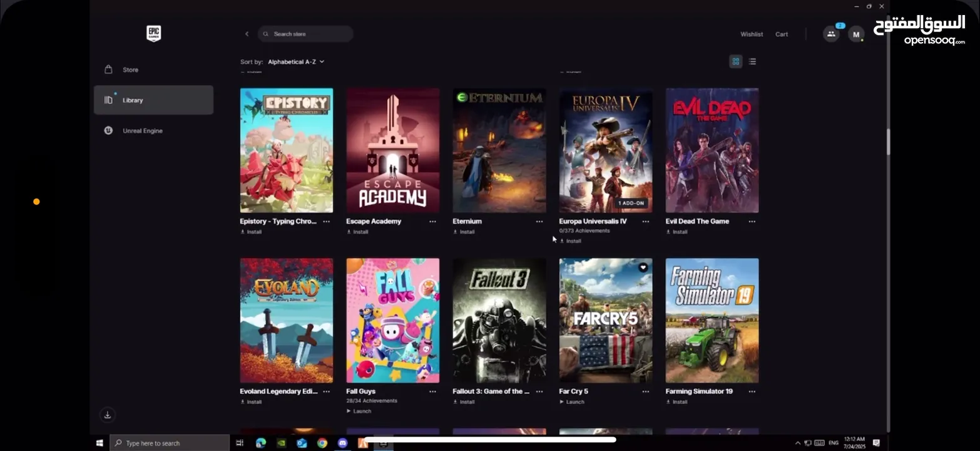Click the Epic Games logo
The image size is (980, 451).
click(x=153, y=34)
